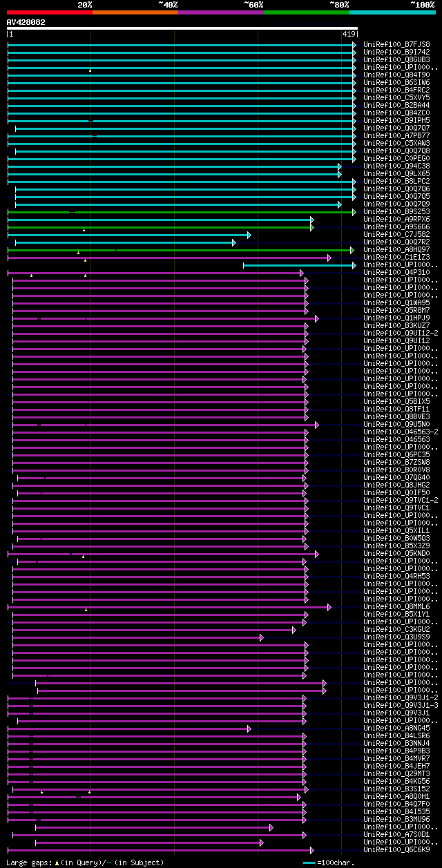Click the purple ~60% identity legend segment

pos(221,12)
